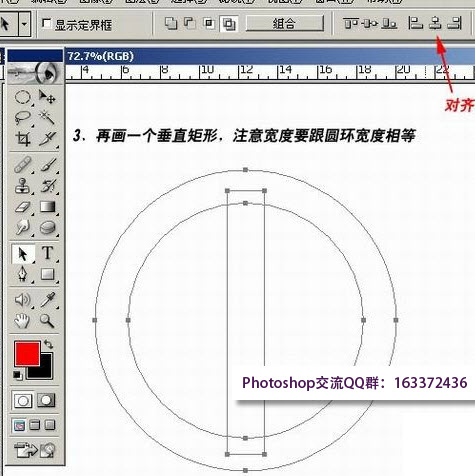Select the Move tool

[47, 97]
